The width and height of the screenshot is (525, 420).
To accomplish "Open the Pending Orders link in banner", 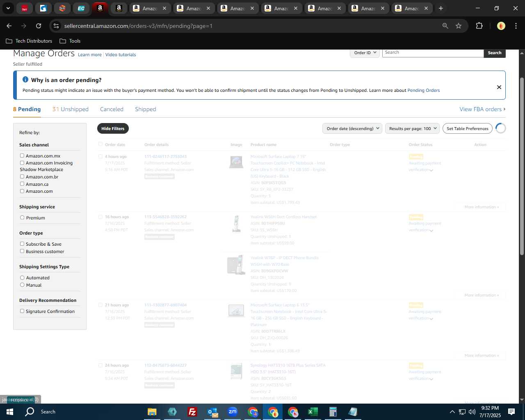I will pyautogui.click(x=423, y=90).
